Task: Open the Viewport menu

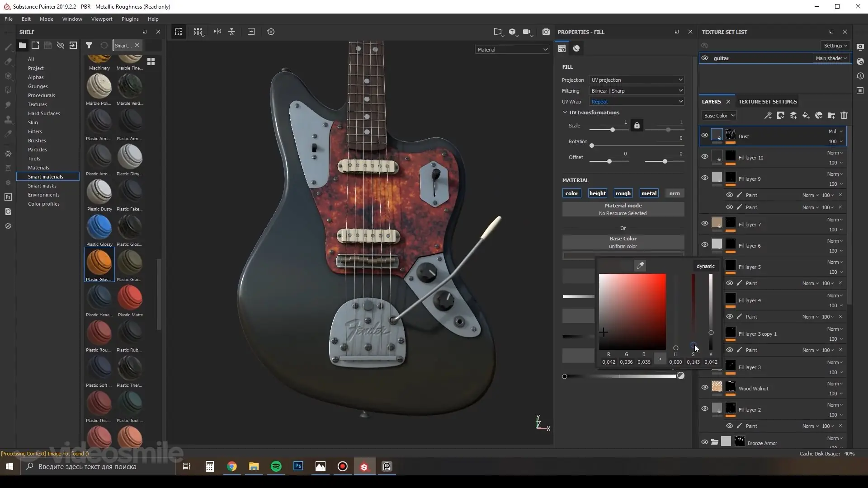Action: (x=102, y=19)
